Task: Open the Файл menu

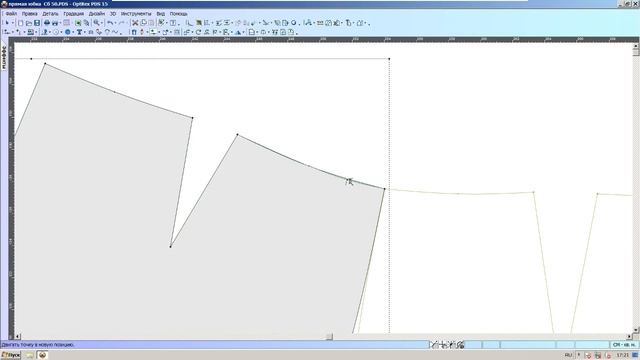Action: (x=11, y=13)
